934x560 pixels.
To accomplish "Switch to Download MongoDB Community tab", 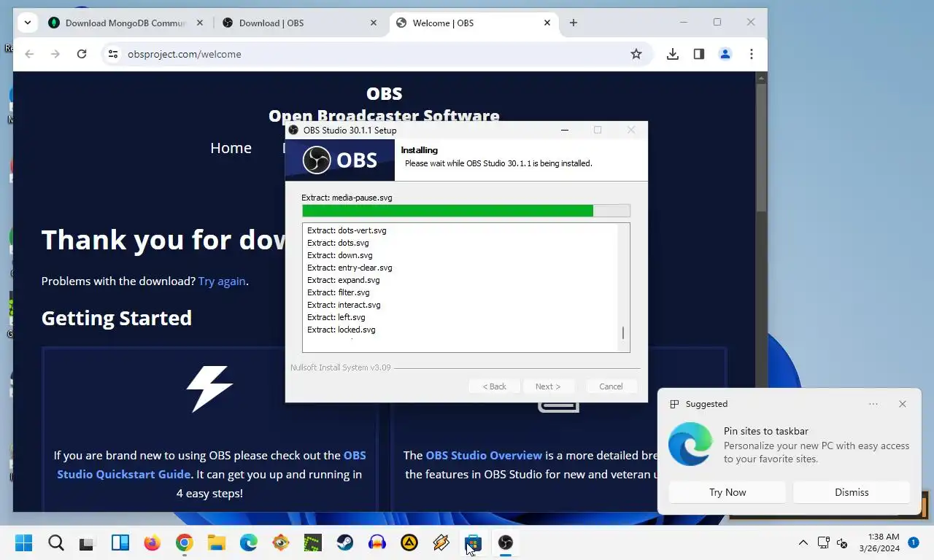I will click(x=126, y=23).
